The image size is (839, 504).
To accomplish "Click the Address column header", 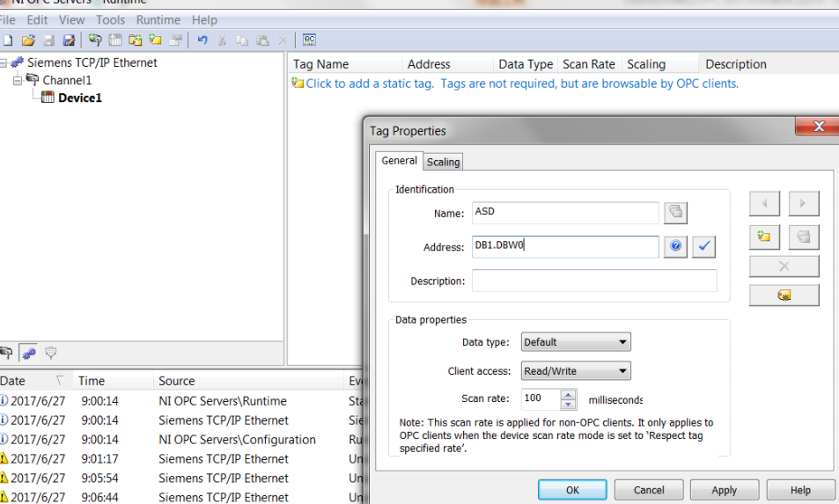I will tap(447, 64).
